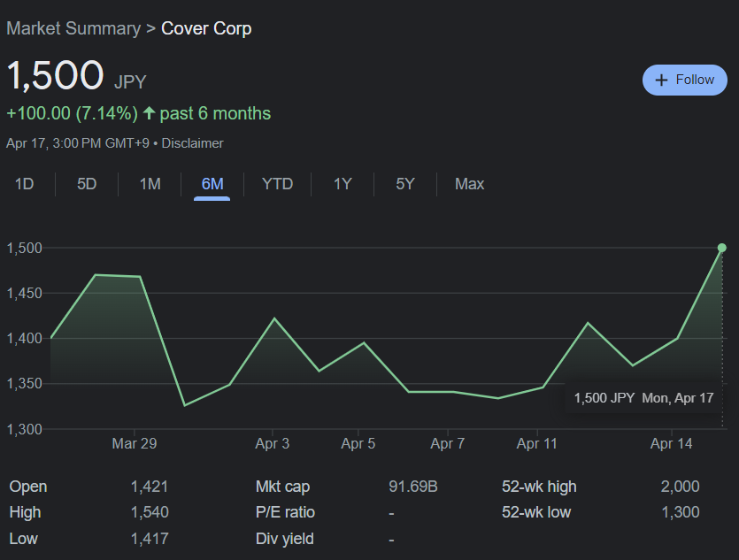Screen dimensions: 739x560
Task: Click the Cover Corp title text
Action: [x=206, y=28]
